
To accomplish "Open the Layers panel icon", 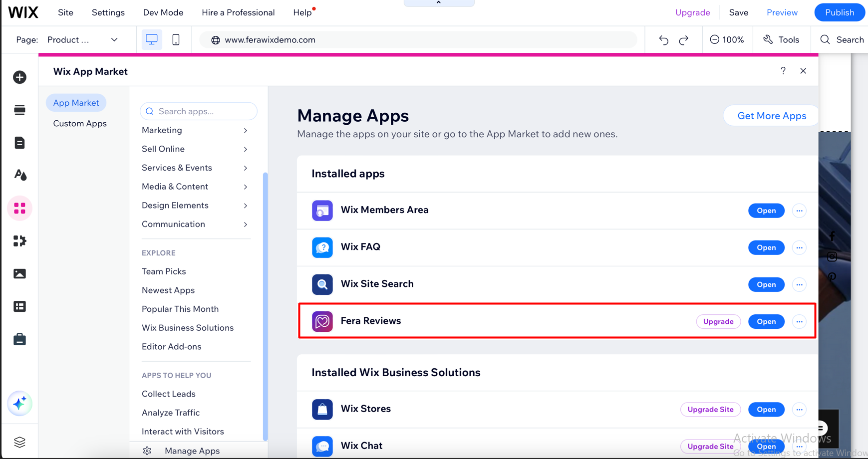I will tap(19, 442).
